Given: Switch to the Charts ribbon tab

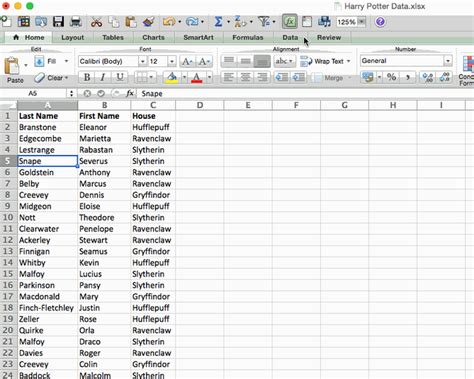Looking at the screenshot, I should click(153, 37).
